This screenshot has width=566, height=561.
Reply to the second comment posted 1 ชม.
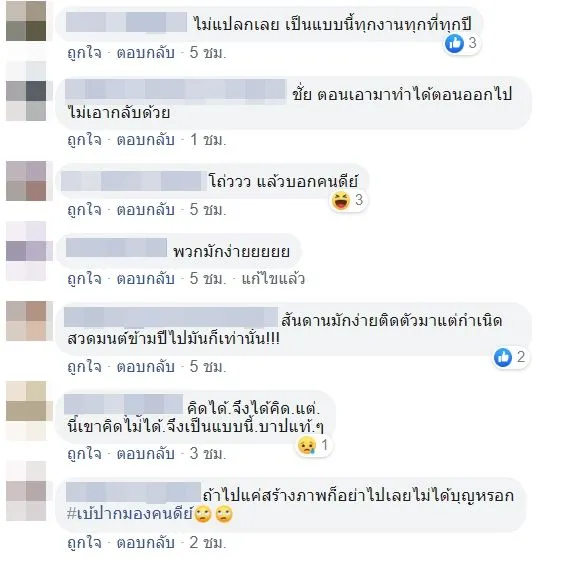146,140
